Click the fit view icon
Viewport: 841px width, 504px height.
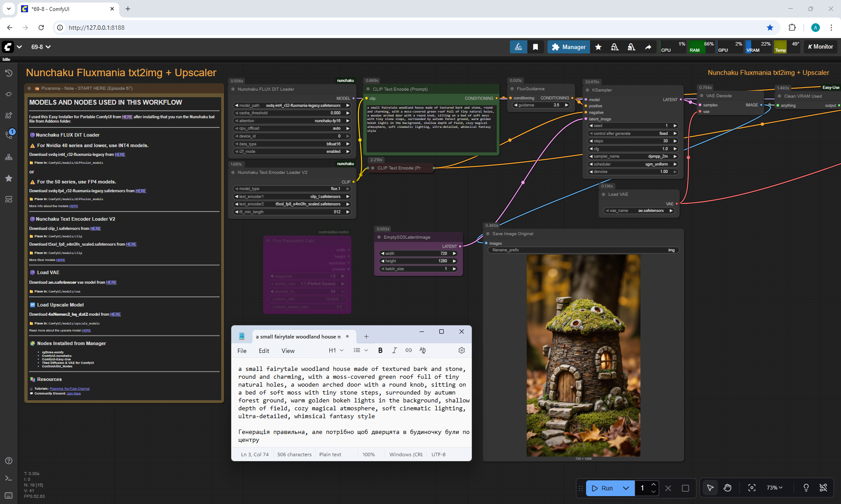coord(752,488)
